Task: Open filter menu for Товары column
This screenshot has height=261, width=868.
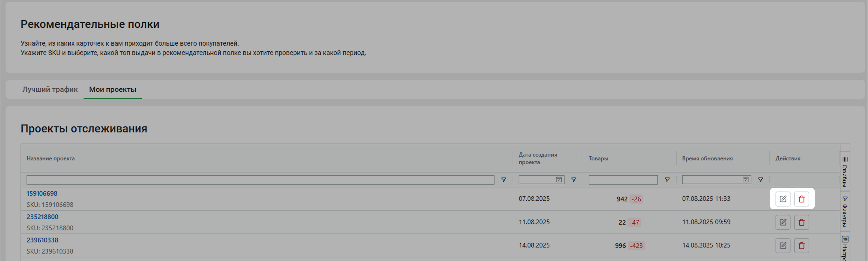Action: (x=667, y=180)
